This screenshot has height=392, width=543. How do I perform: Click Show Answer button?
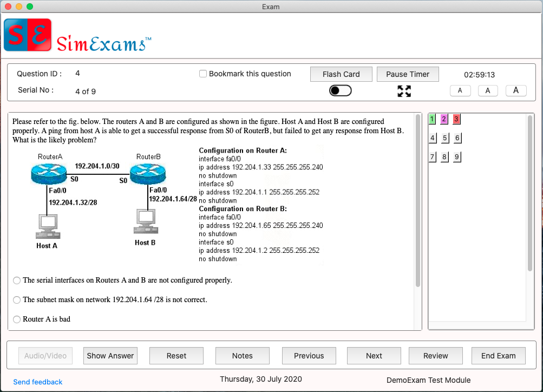tap(110, 356)
